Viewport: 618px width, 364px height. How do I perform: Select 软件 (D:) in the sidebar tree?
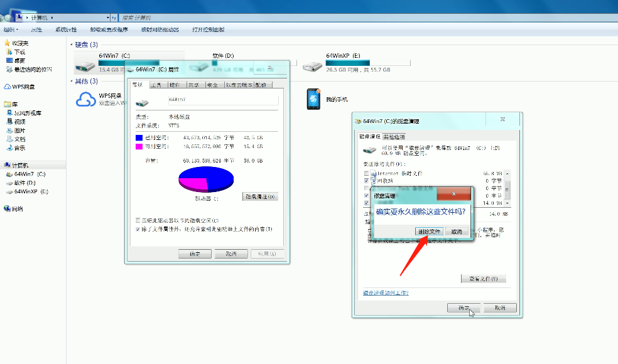pyautogui.click(x=25, y=183)
